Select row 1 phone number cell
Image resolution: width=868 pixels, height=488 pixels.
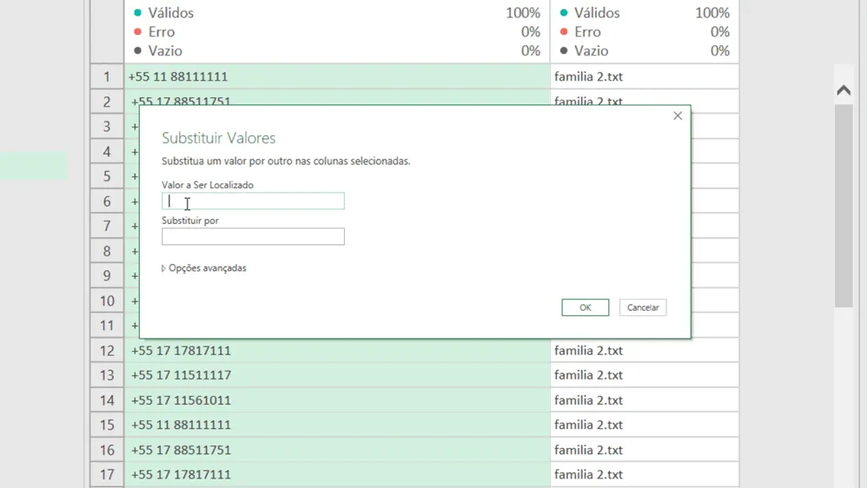337,76
